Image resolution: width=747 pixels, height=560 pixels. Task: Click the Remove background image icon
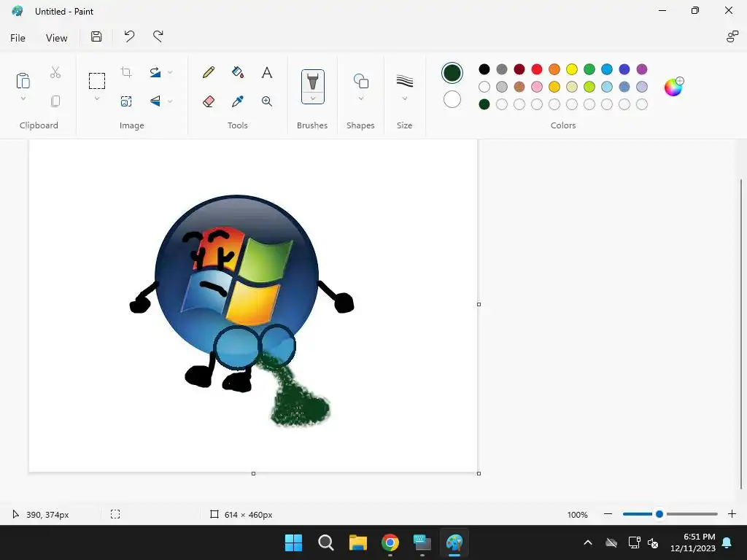coord(126,101)
